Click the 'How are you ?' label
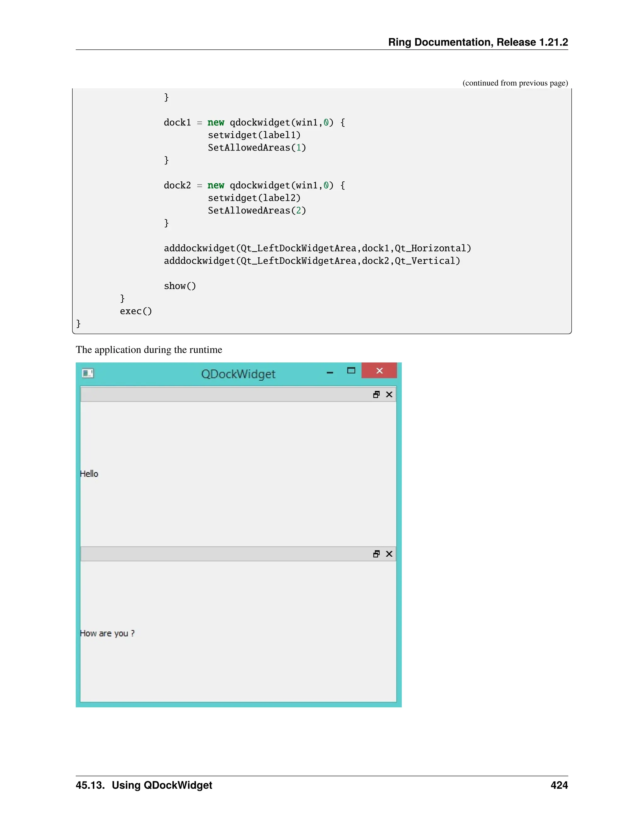The image size is (644, 833). pyautogui.click(x=107, y=633)
